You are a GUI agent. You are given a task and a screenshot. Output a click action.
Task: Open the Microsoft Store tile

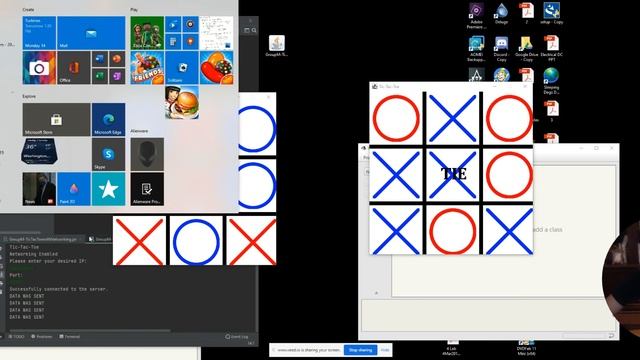[x=56, y=120]
